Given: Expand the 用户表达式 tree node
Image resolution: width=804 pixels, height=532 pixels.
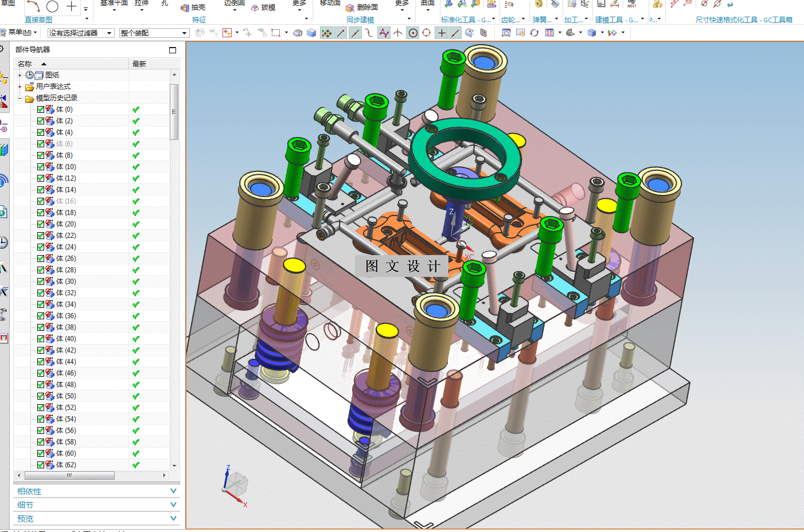Looking at the screenshot, I should (20, 87).
